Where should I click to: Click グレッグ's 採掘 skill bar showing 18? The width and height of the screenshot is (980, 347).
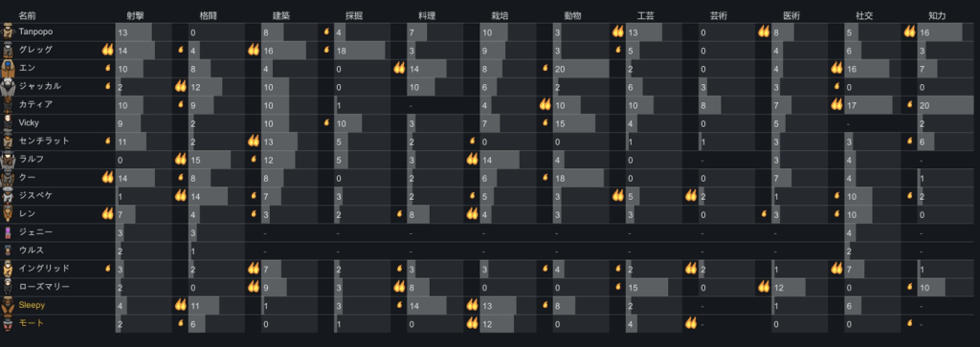pyautogui.click(x=360, y=50)
